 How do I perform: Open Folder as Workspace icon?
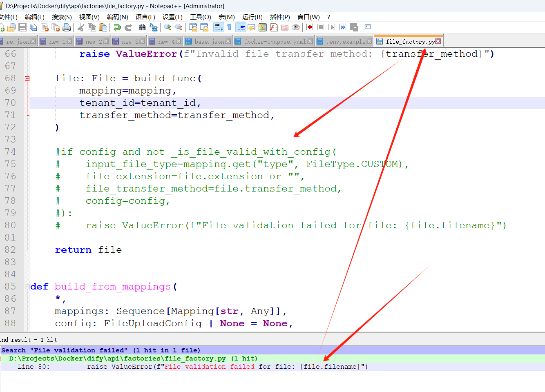(285, 27)
